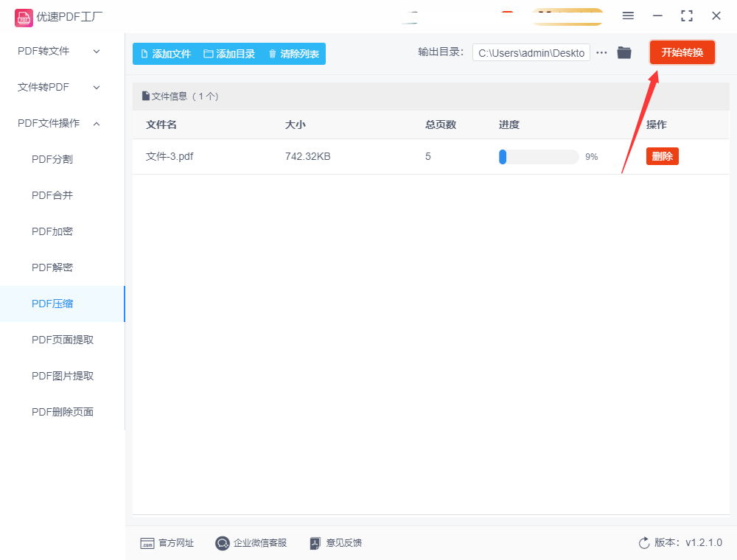This screenshot has height=560, width=737.
Task: Click the 添加文件 button
Action: (165, 54)
